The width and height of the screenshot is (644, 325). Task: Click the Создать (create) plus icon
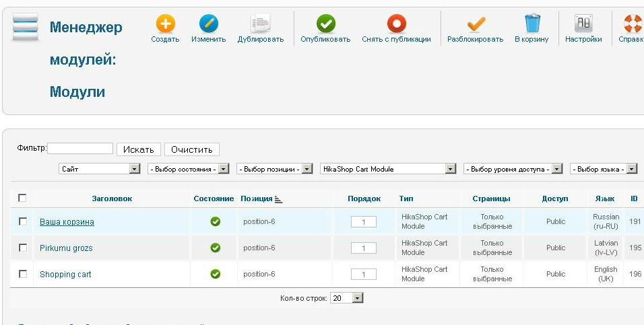pyautogui.click(x=166, y=24)
